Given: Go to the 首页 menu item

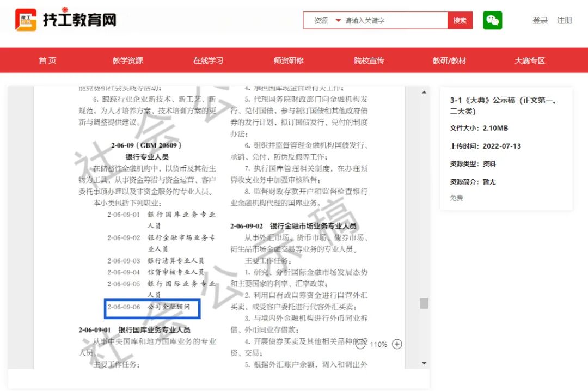Looking at the screenshot, I should tap(47, 60).
